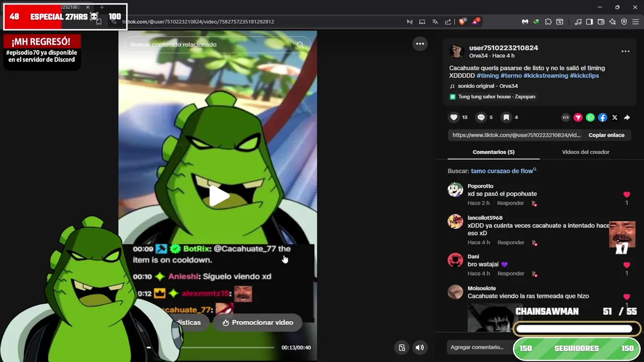Open user7510223210824 profile avatar
This screenshot has height=362, width=644.
tap(456, 51)
